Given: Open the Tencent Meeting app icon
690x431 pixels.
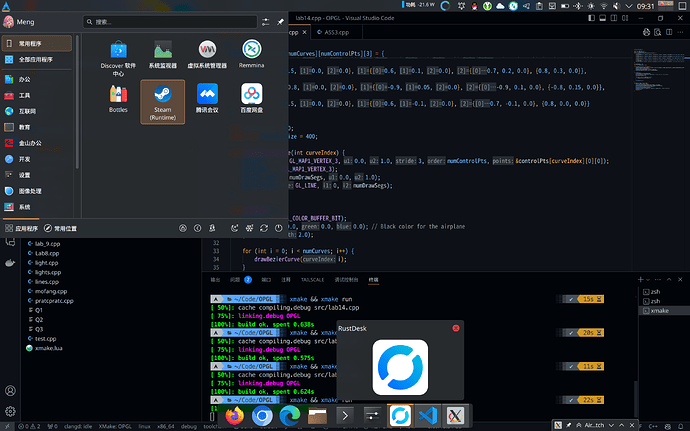Looking at the screenshot, I should coord(207,99).
